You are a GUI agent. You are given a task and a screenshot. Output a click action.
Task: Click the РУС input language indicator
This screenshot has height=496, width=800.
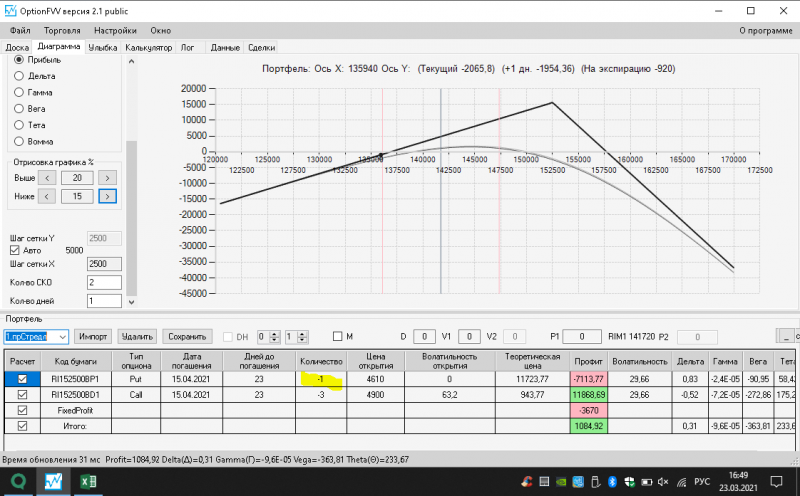point(702,481)
